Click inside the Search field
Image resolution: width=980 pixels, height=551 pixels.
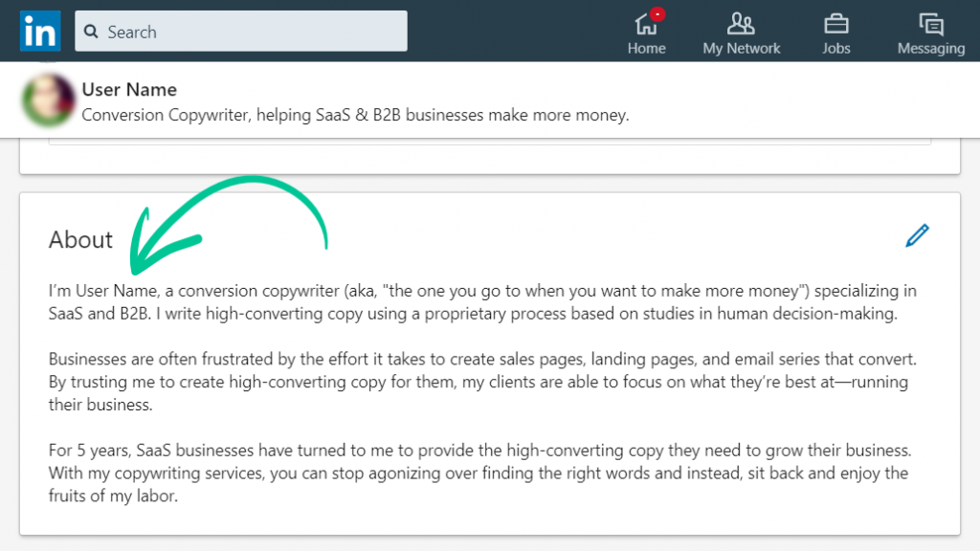240,32
